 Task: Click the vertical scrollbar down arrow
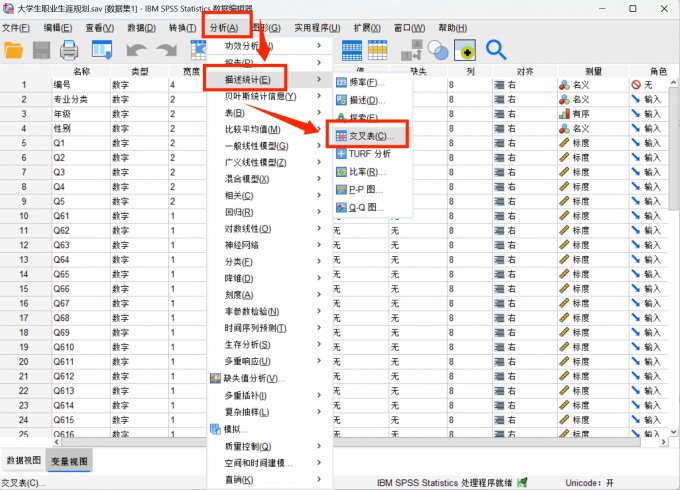click(x=673, y=432)
